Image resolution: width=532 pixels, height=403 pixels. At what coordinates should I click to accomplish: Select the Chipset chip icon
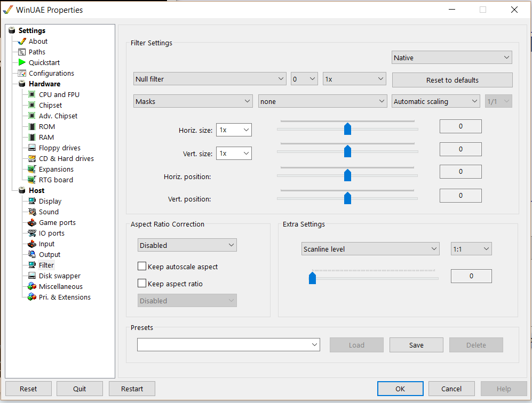point(32,105)
